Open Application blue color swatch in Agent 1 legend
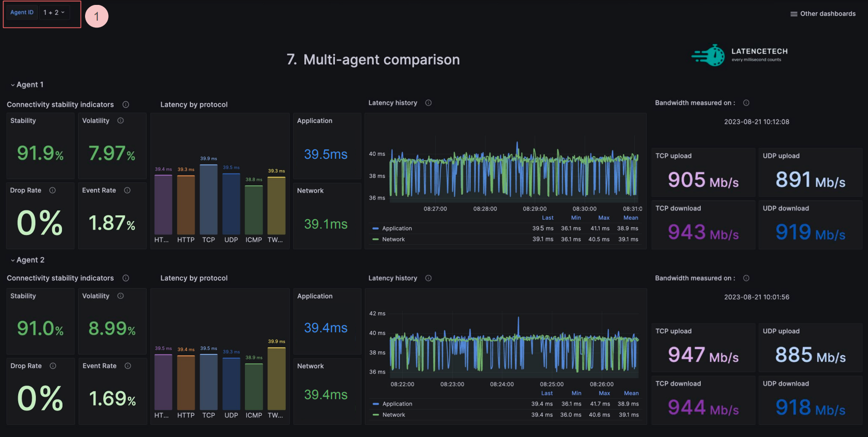Screen dimensions: 868x437 (376, 229)
